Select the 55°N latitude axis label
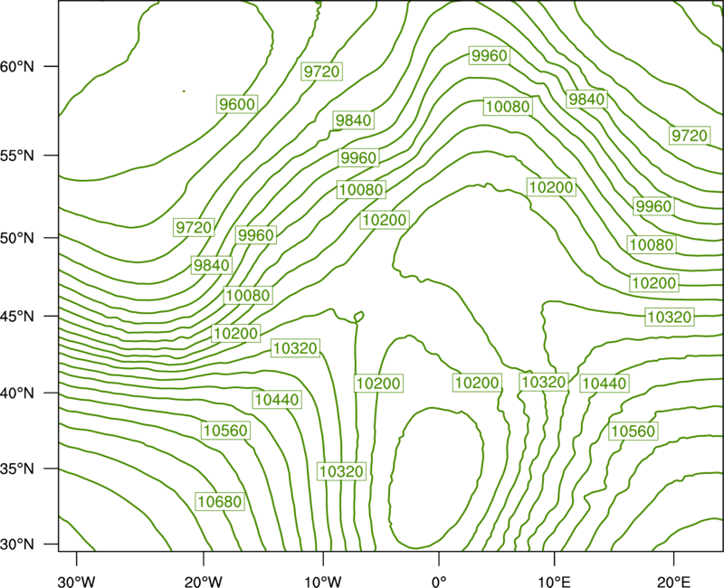The width and height of the screenshot is (724, 588). 17,156
